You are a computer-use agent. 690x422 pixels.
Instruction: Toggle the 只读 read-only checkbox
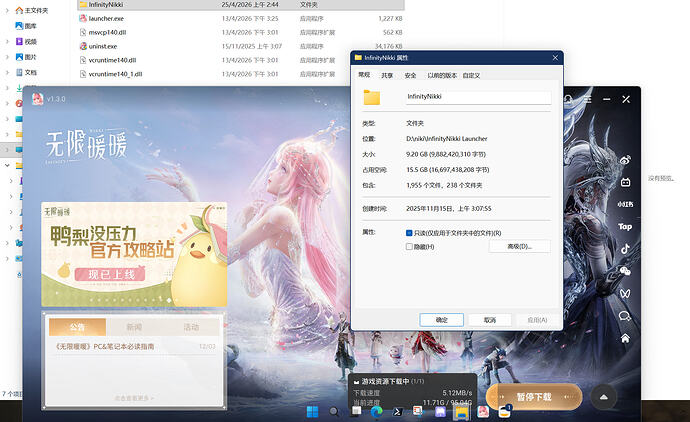[x=409, y=233]
